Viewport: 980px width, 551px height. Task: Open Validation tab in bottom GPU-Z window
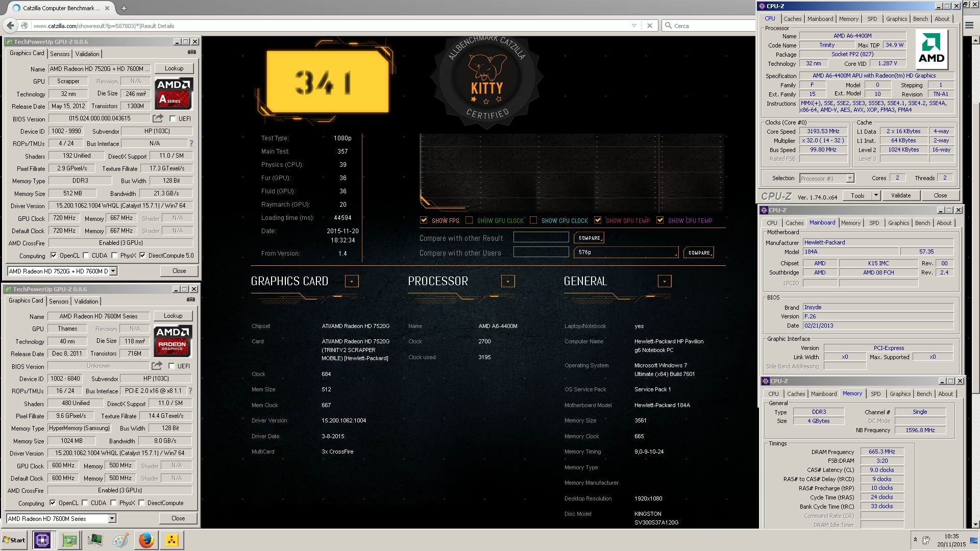pyautogui.click(x=86, y=302)
